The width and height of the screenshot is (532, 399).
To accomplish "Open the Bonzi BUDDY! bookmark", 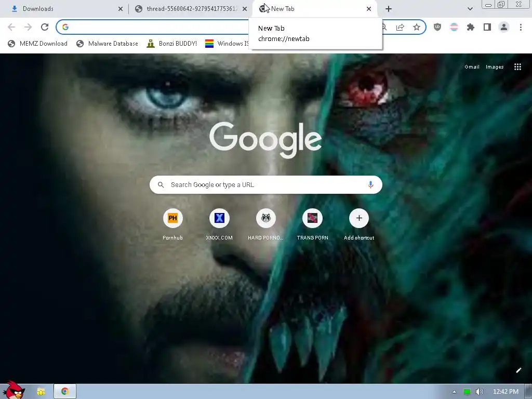I will [x=171, y=44].
